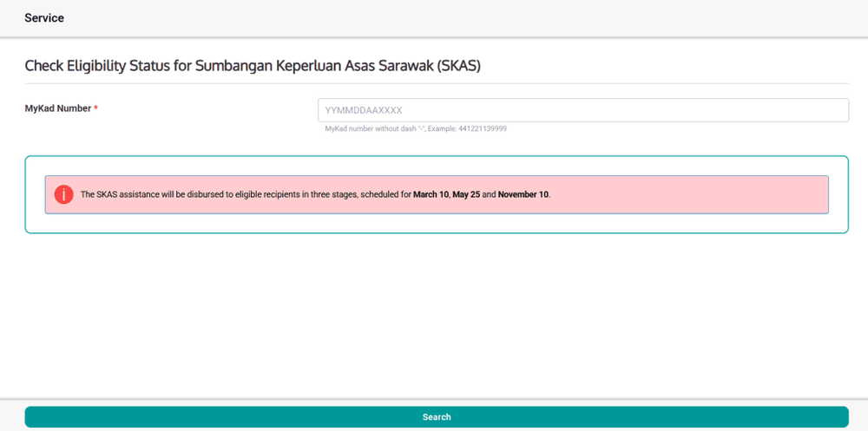Select the Check Eligibility Status page heading
Image resolution: width=868 pixels, height=431 pixels.
(x=253, y=66)
